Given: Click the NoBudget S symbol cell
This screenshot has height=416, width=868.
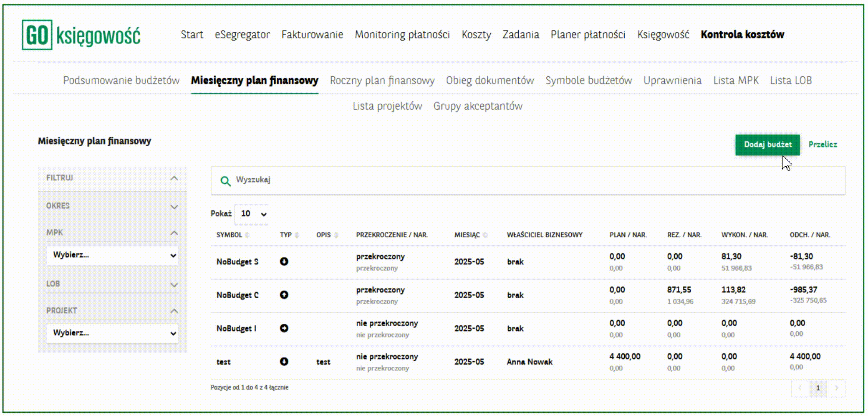Looking at the screenshot, I should [237, 262].
